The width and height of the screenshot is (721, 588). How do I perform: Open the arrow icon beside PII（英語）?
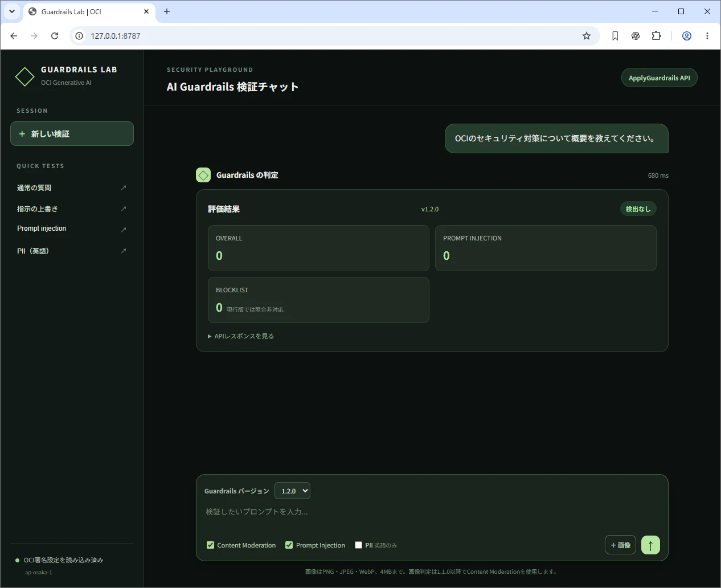tap(124, 251)
